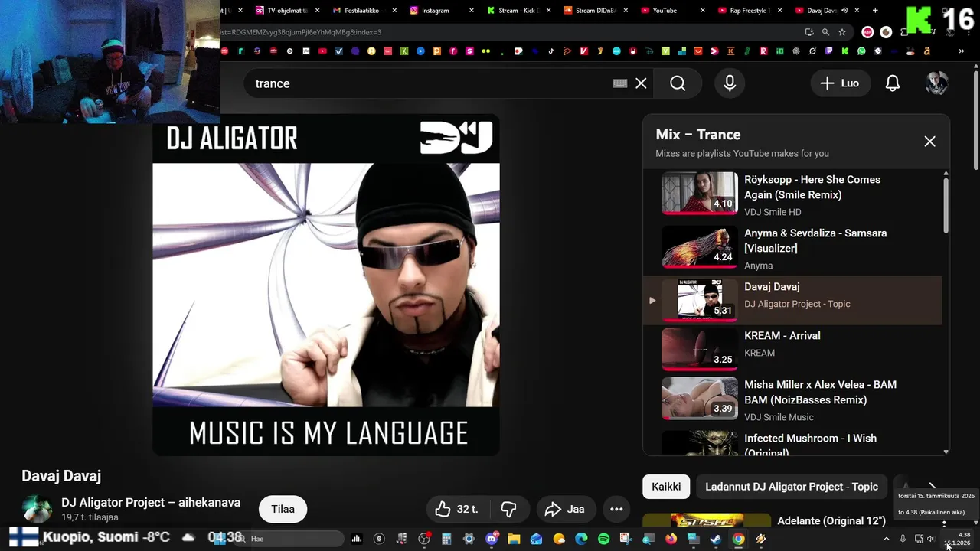Viewport: 980px width, 551px height.
Task: Switch to the Postilaatikko Gmail tab
Action: point(365,11)
